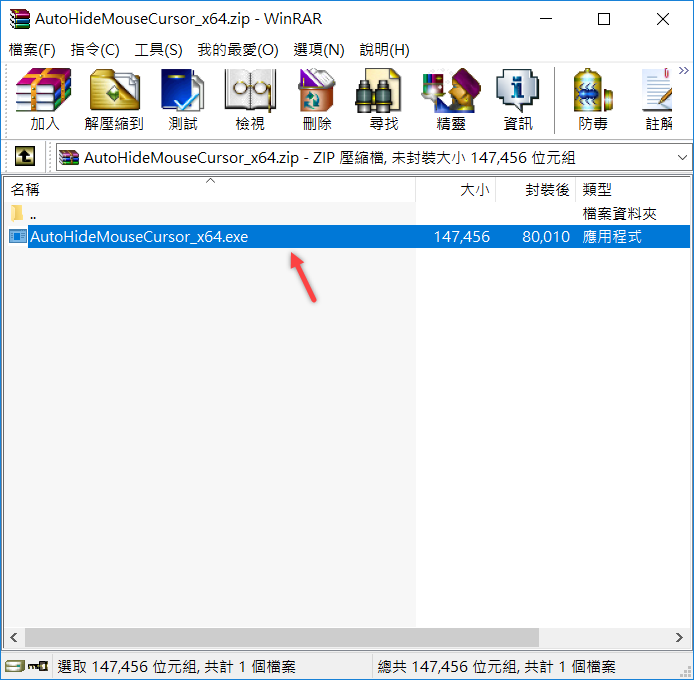Click the 加入 (Add) toolbar icon

click(x=44, y=100)
